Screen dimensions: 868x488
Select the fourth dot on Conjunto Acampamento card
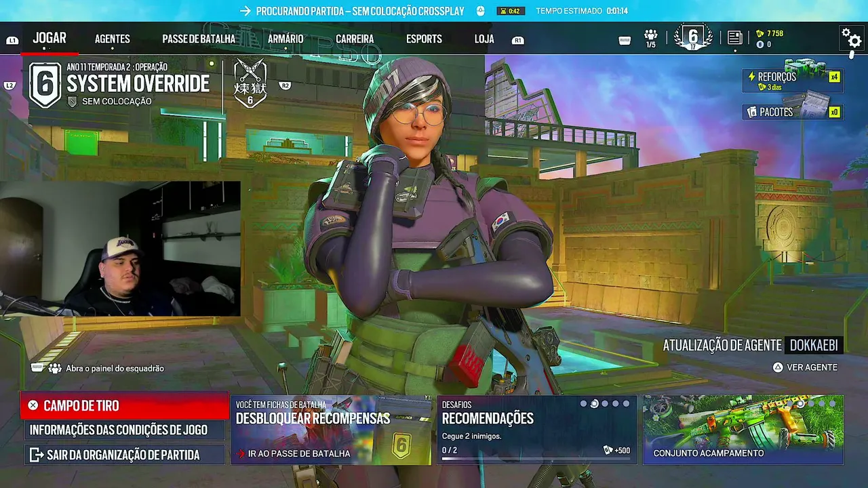tap(823, 404)
